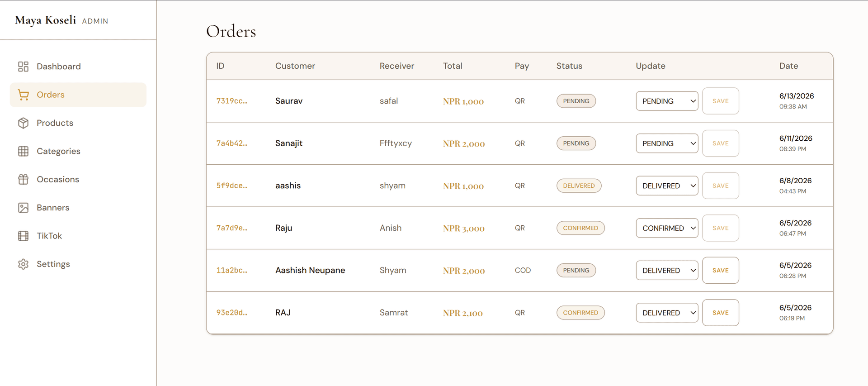Click the Customer column header
This screenshot has height=386, width=868.
(x=295, y=66)
